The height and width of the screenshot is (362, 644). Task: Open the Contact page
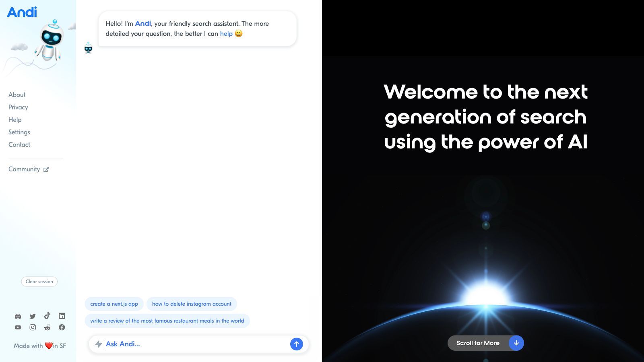click(x=19, y=145)
